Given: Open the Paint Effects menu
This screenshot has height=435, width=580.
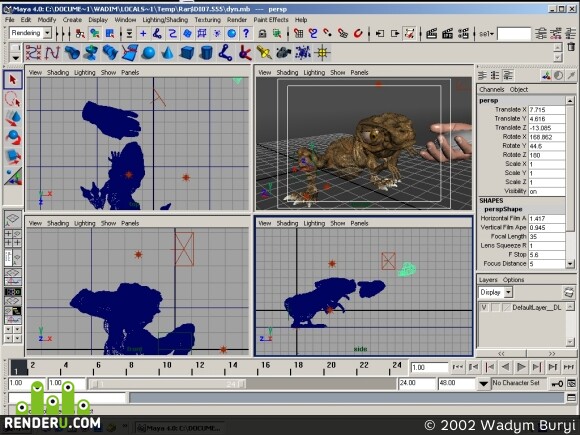Looking at the screenshot, I should click(270, 20).
